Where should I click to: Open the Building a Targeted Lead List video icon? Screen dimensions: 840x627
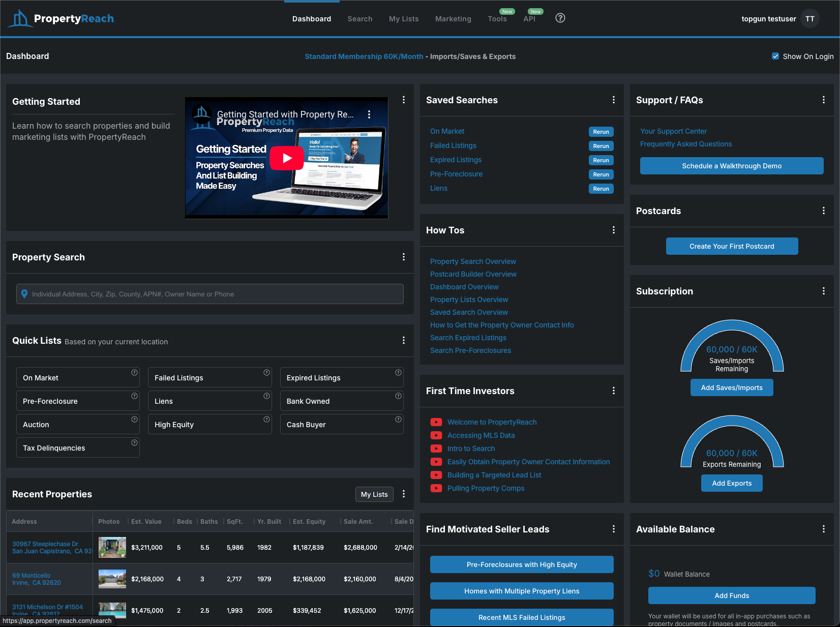[x=436, y=475]
